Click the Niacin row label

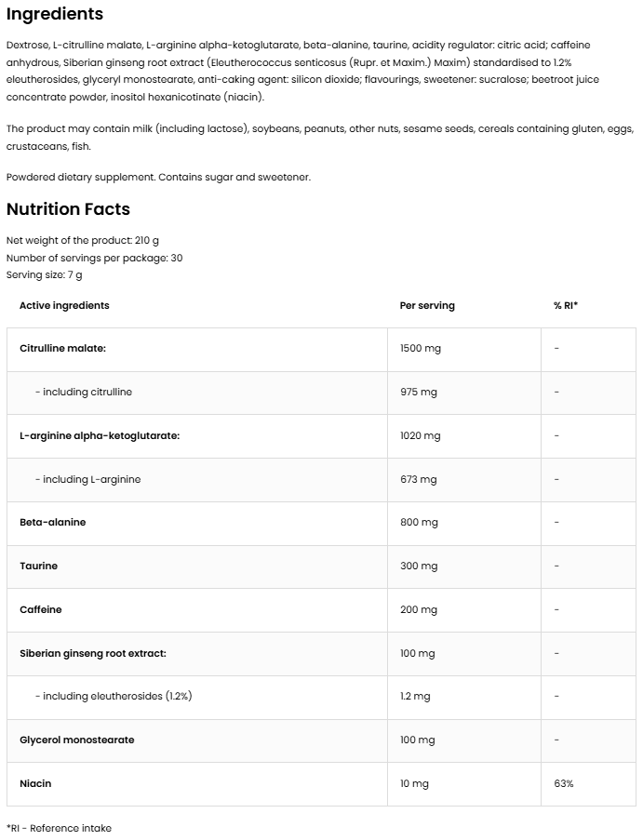35,783
